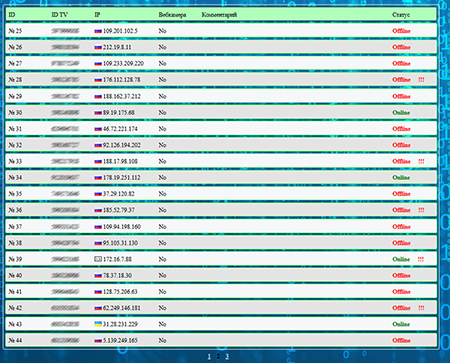Screen dimensions: 450x363
Task: Click the flag icon next to 188.162.37.212
Action: point(98,96)
